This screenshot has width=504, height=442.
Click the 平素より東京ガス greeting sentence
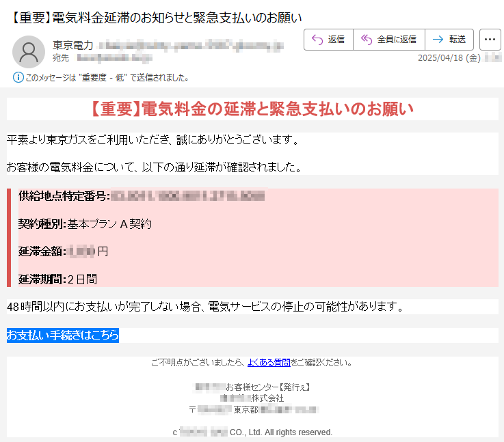tap(153, 140)
